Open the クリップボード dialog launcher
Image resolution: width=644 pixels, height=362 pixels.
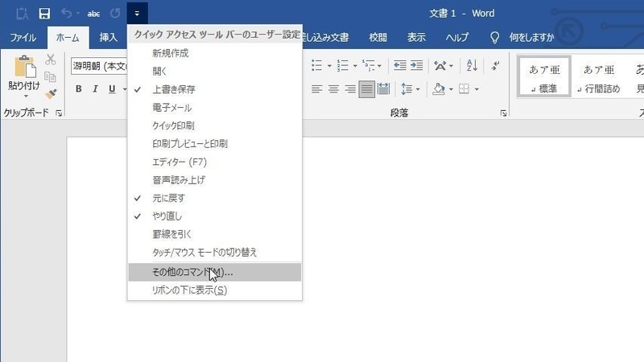point(59,113)
